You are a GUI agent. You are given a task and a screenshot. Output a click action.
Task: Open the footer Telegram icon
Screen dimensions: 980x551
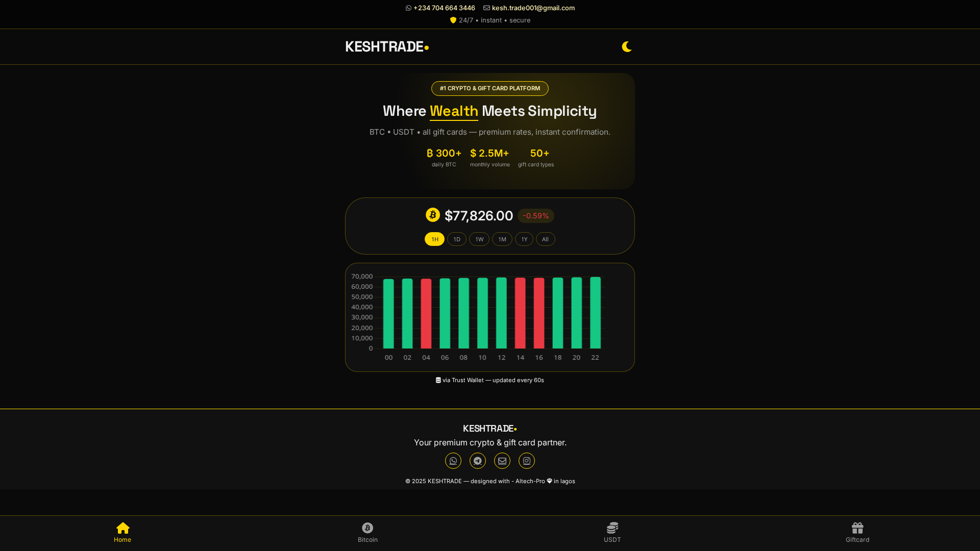pyautogui.click(x=478, y=461)
